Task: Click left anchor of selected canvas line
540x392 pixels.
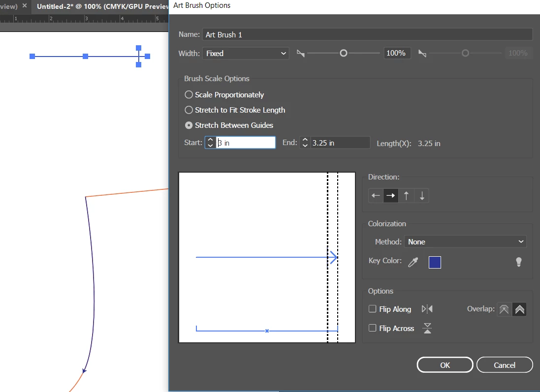Action: click(32, 56)
